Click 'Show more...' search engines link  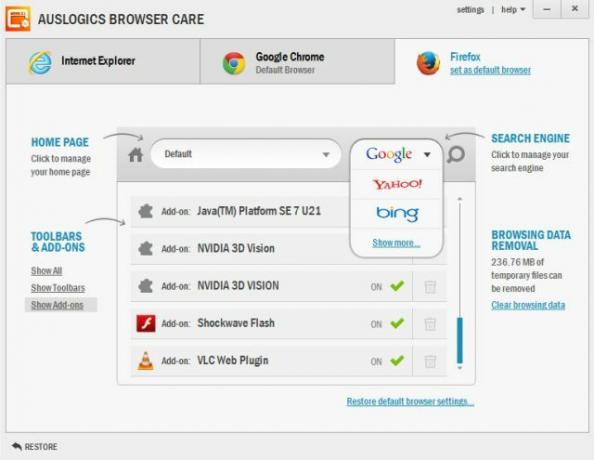(396, 243)
